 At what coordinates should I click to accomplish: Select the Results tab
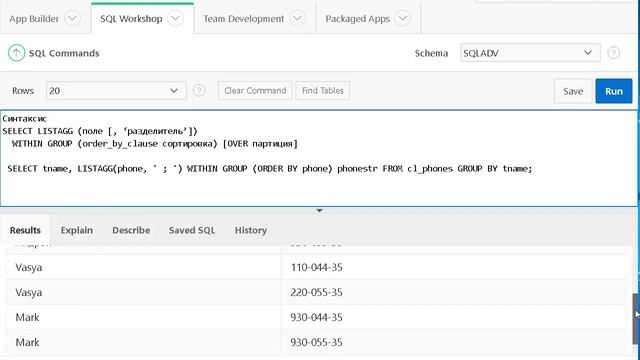[25, 230]
